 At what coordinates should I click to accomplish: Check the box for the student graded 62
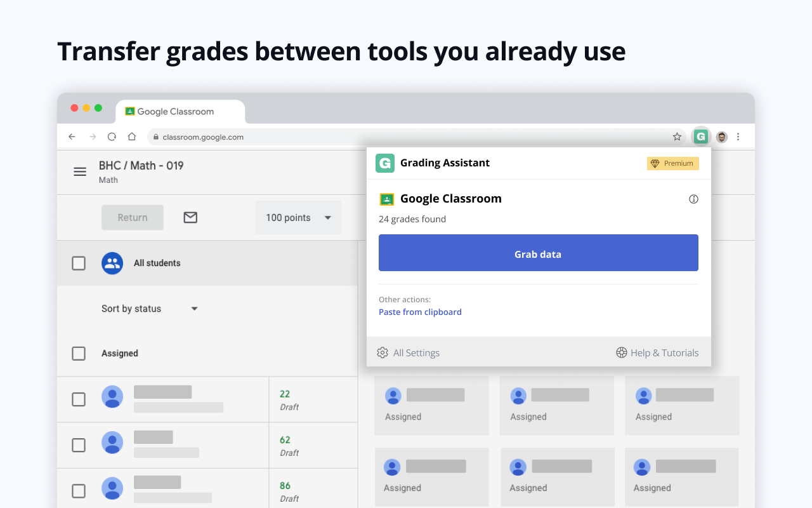click(x=79, y=445)
